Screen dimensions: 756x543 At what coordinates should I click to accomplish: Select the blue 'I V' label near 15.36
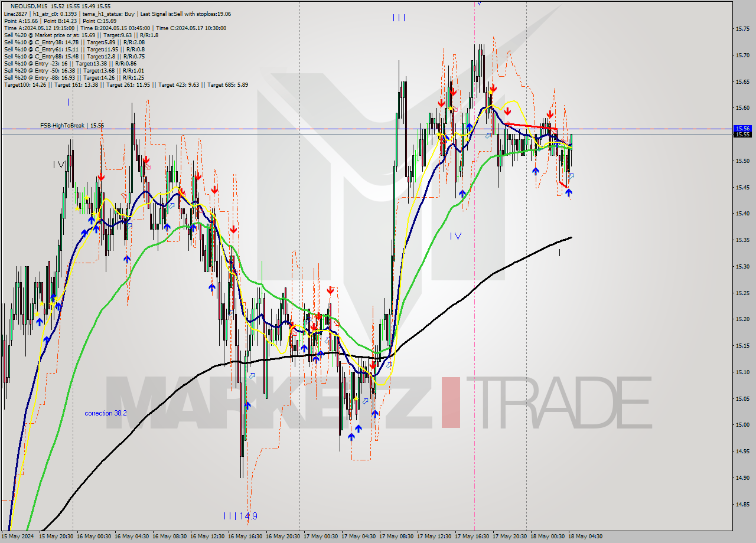455,236
